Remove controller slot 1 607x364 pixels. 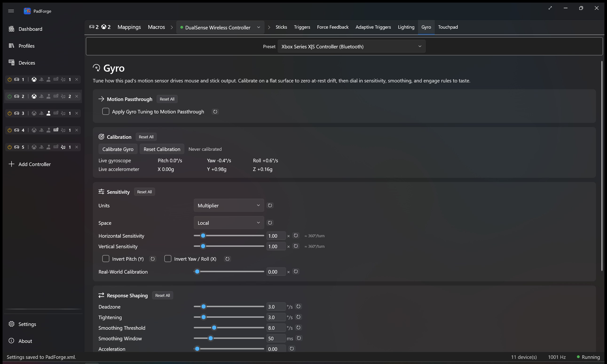tap(77, 79)
